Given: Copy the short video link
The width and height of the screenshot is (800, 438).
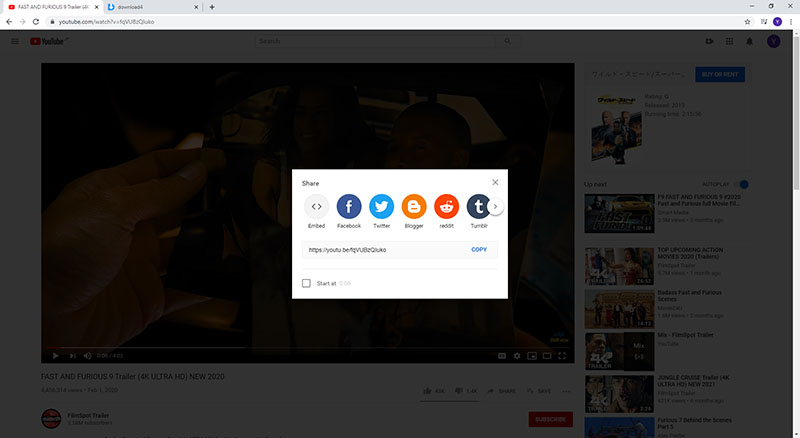Looking at the screenshot, I should (479, 250).
